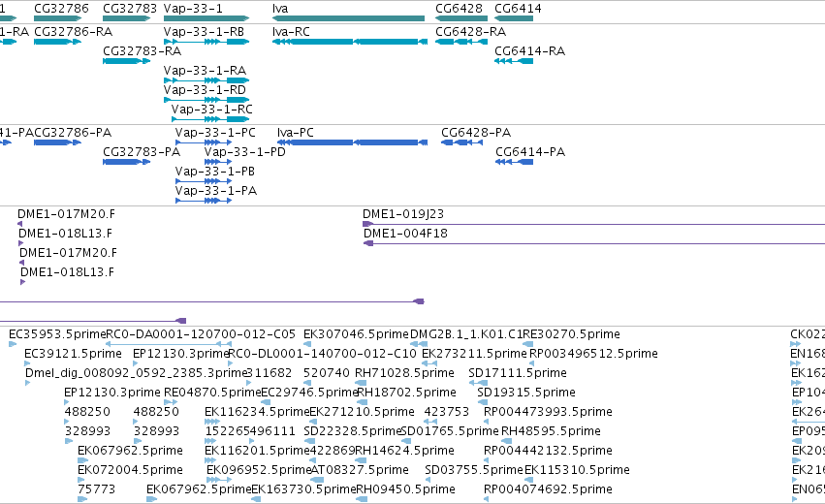This screenshot has height=504, width=825.
Task: Click the lva-PC protein glyph
Action: [x=352, y=142]
